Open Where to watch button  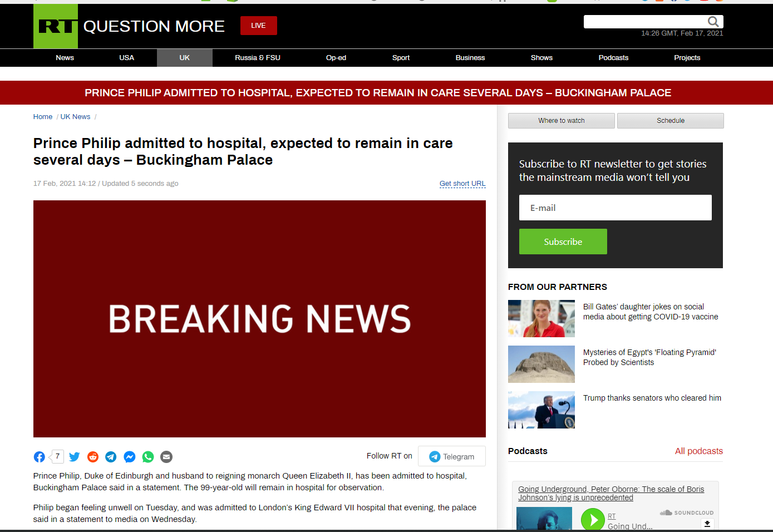(x=562, y=121)
